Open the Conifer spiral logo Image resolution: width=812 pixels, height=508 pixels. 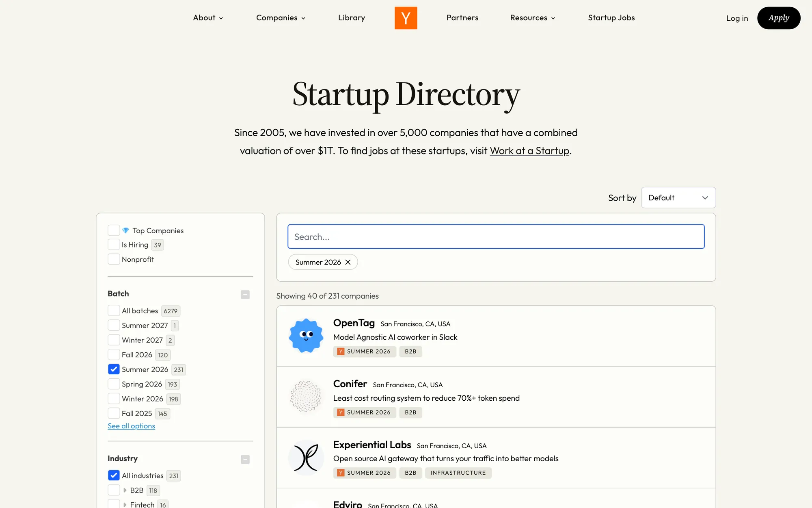pyautogui.click(x=306, y=397)
